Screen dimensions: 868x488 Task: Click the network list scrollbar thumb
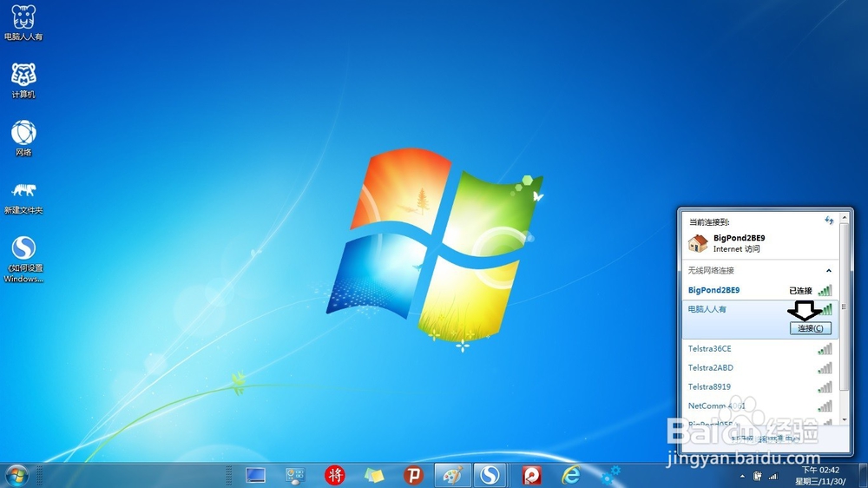pos(845,307)
